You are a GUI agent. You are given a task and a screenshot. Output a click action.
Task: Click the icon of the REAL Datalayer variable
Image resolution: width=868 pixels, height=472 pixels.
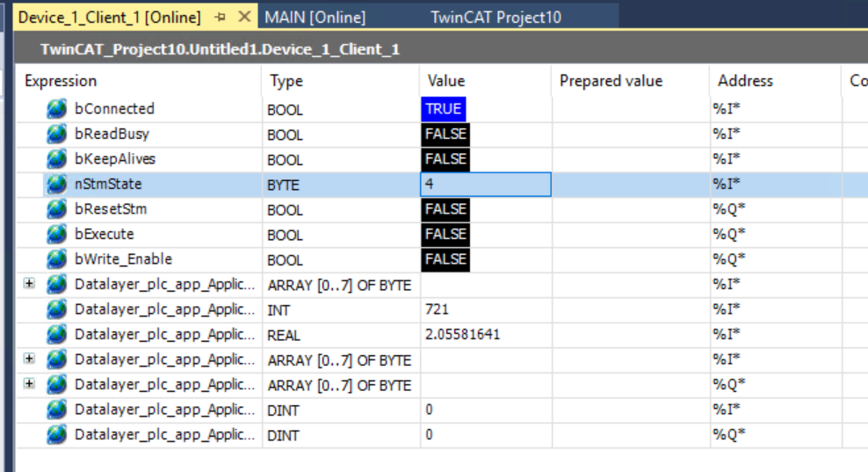pos(56,334)
